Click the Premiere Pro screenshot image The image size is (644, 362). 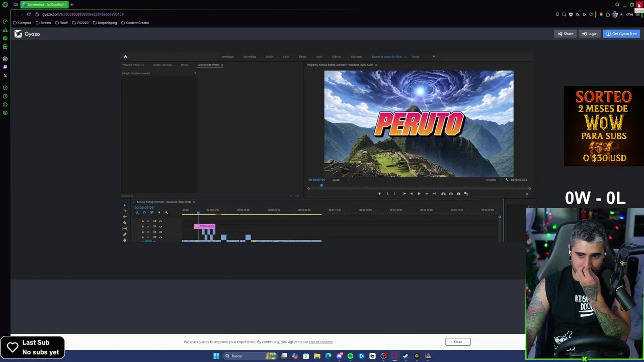click(x=327, y=147)
